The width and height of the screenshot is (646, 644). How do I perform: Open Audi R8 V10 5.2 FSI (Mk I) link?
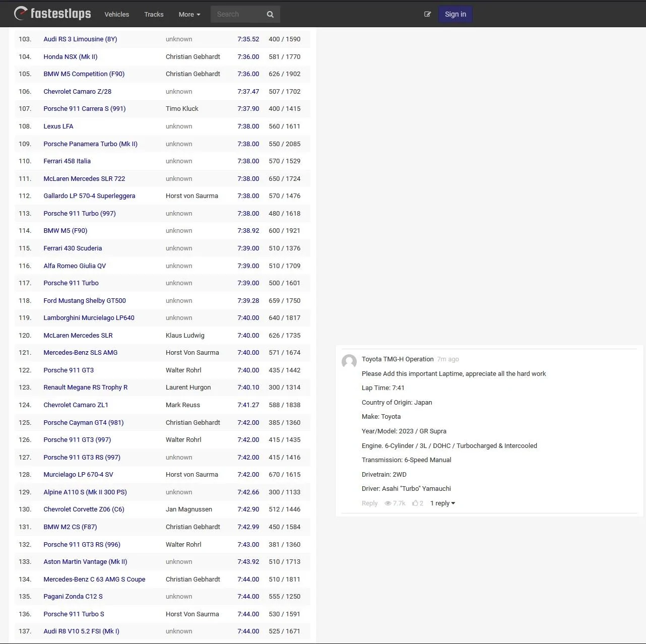coord(81,631)
